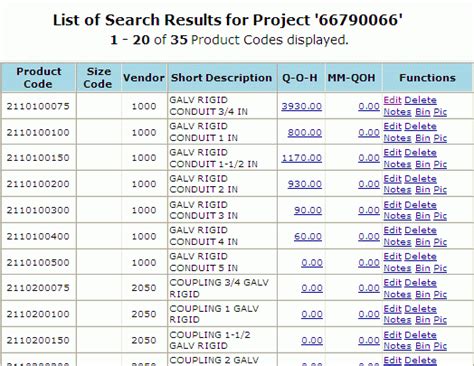View Pic for product 2110200100
Image resolution: width=474 pixels, height=366 pixels.
440,320
